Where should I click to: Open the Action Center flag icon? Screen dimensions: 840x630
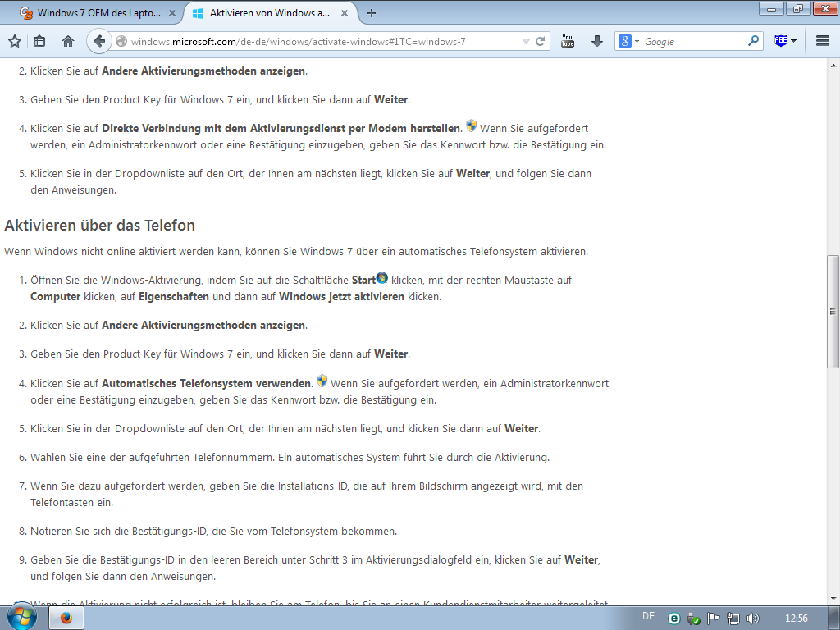pyautogui.click(x=713, y=619)
